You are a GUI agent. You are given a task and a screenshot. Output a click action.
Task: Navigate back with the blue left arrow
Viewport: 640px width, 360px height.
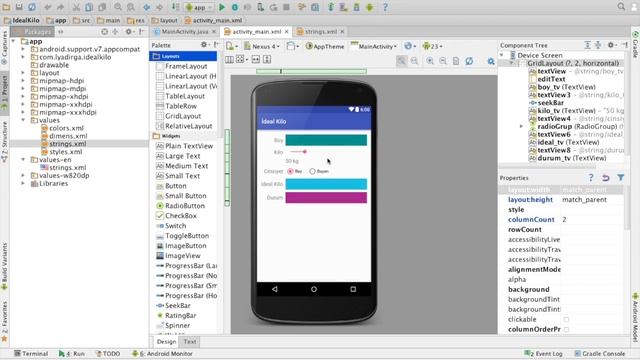click(147, 7)
